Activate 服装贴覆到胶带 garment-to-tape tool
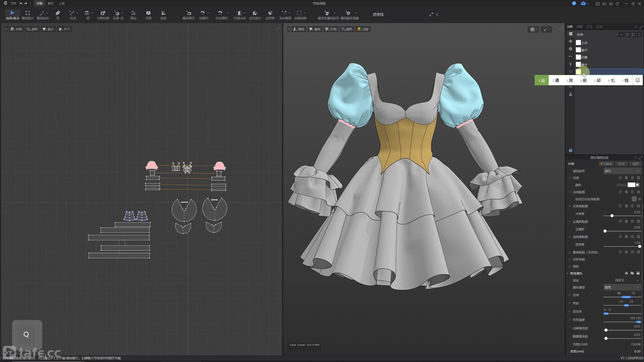Screen dimensions: 644x362 coord(328,15)
